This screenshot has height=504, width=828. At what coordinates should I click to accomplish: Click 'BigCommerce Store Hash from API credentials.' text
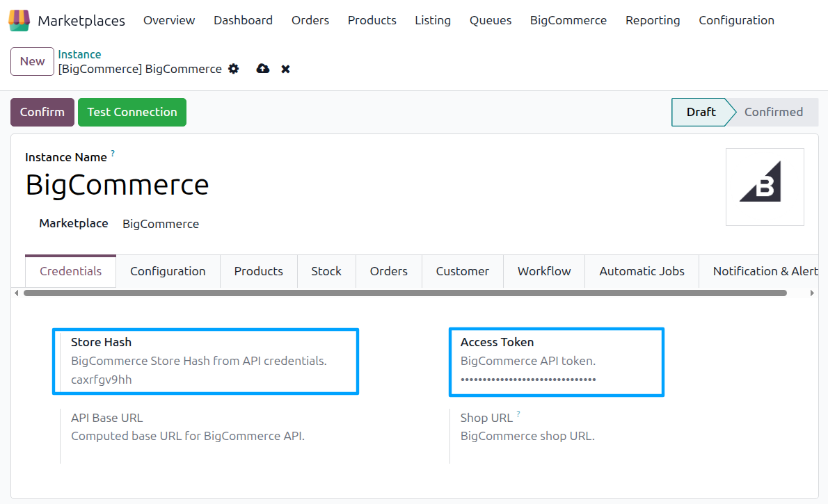[x=198, y=361]
